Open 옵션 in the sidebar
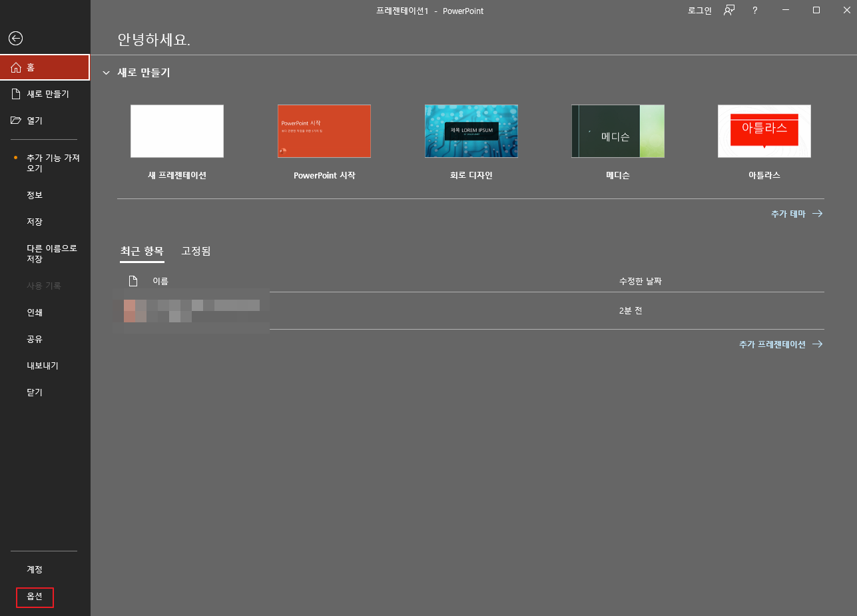This screenshot has width=857, height=616. click(35, 597)
